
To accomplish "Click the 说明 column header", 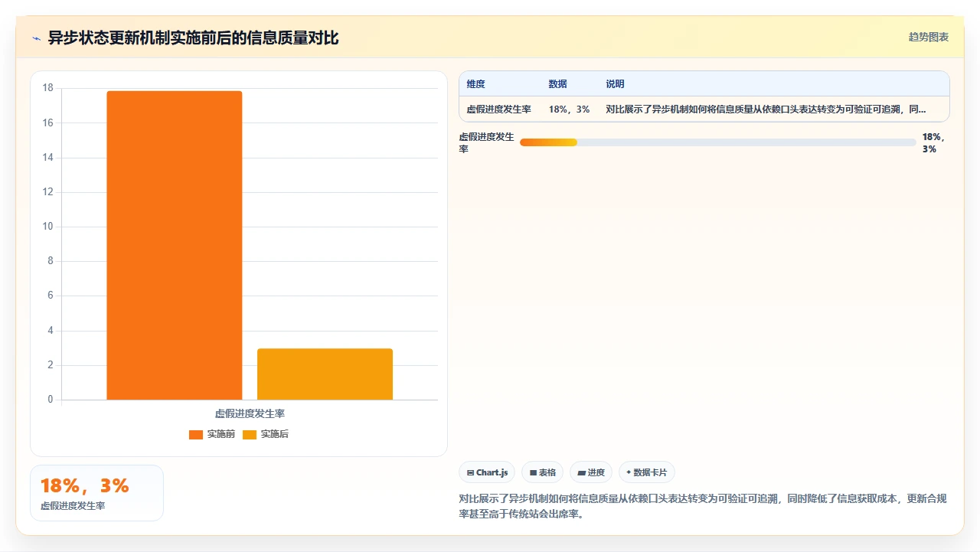I will tap(616, 84).
